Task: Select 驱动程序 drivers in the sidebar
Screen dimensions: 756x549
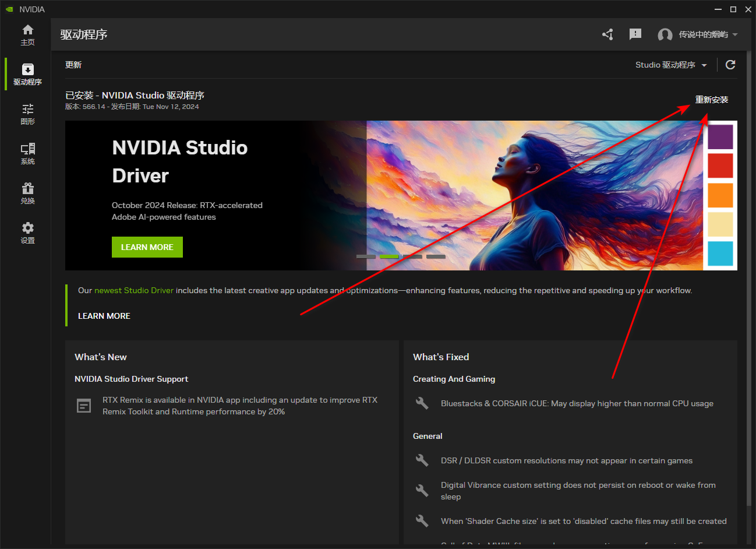Action: pos(27,74)
